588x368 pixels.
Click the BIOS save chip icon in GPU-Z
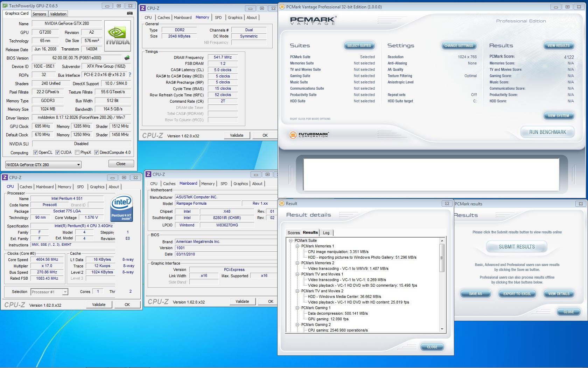point(127,58)
